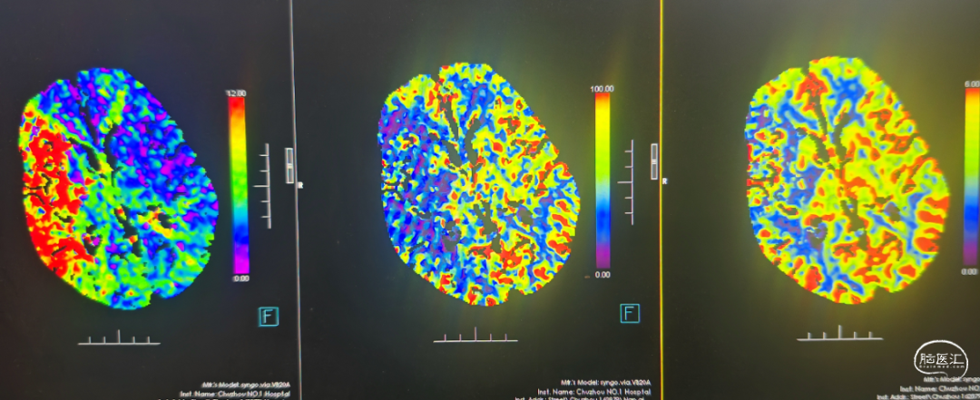Click the vertical scale ruler in the left panel
This screenshot has height=400, width=980.
262,186
